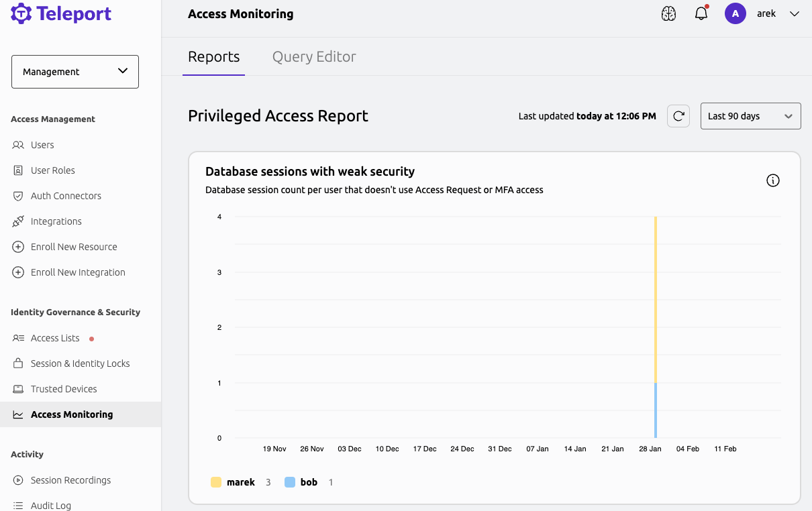Change the Last 90 days time range
This screenshot has height=511, width=812.
tap(750, 115)
